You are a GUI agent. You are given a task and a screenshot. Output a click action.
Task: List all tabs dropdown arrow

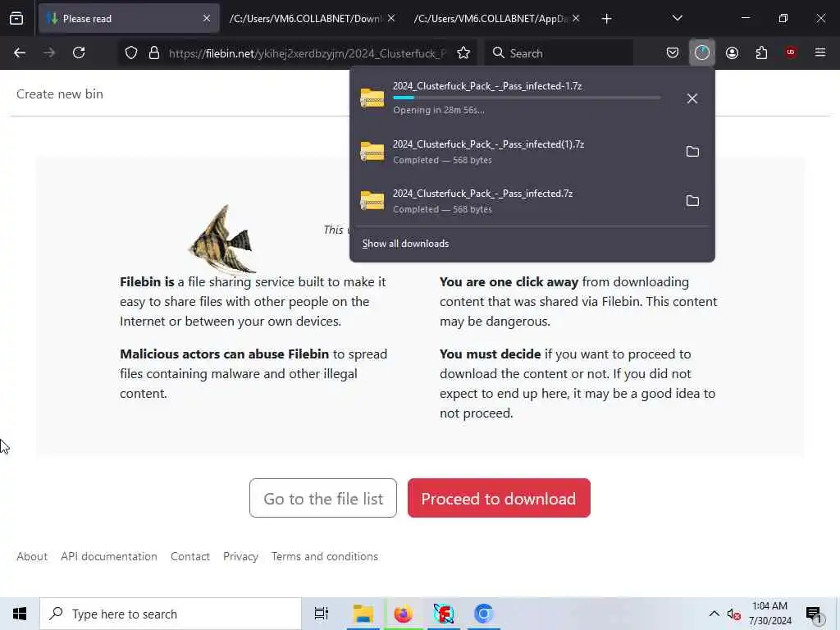pos(677,19)
